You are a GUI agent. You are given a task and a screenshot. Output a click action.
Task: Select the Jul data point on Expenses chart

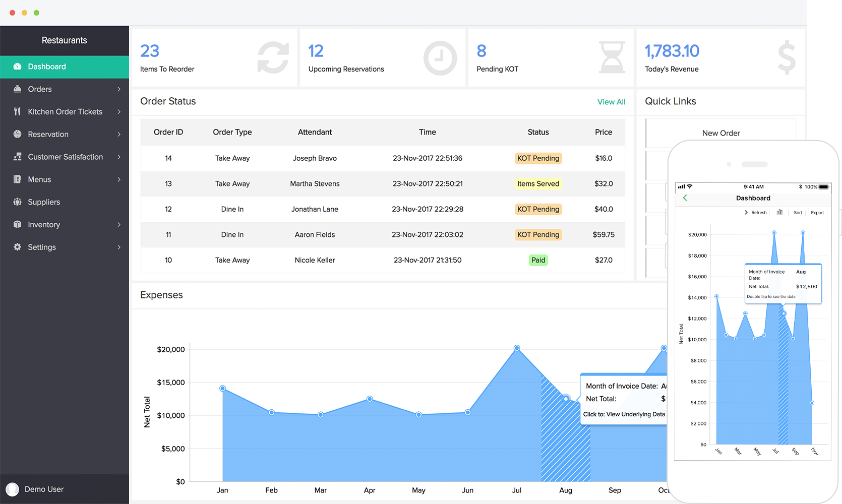click(x=516, y=348)
